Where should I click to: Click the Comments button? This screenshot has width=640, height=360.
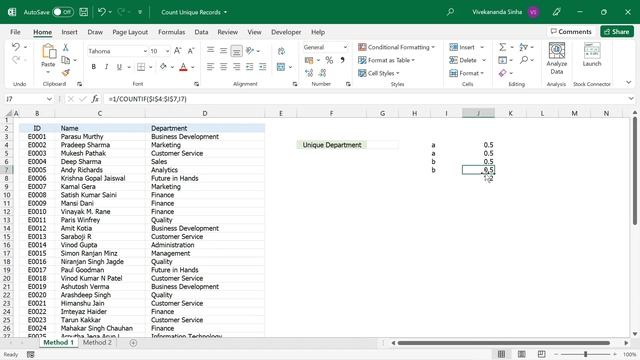click(x=571, y=31)
